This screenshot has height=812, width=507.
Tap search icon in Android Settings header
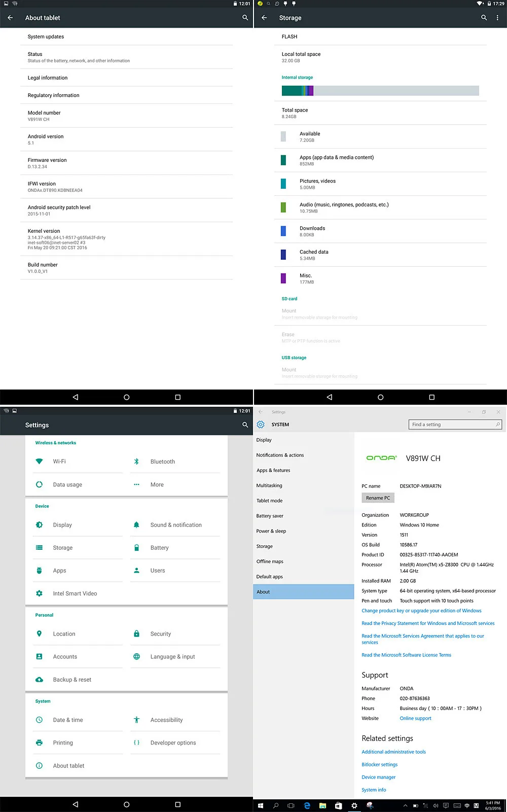(x=245, y=425)
